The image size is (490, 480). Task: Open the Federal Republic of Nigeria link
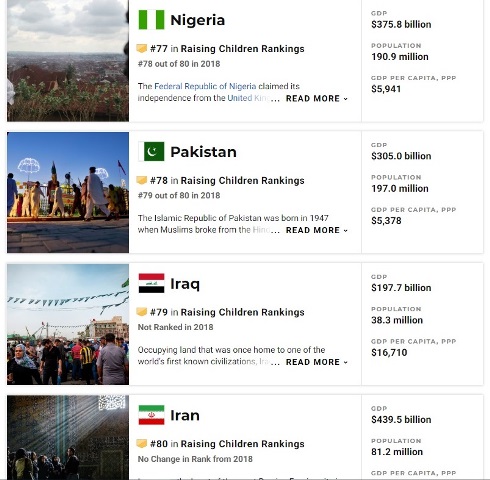[x=205, y=86]
